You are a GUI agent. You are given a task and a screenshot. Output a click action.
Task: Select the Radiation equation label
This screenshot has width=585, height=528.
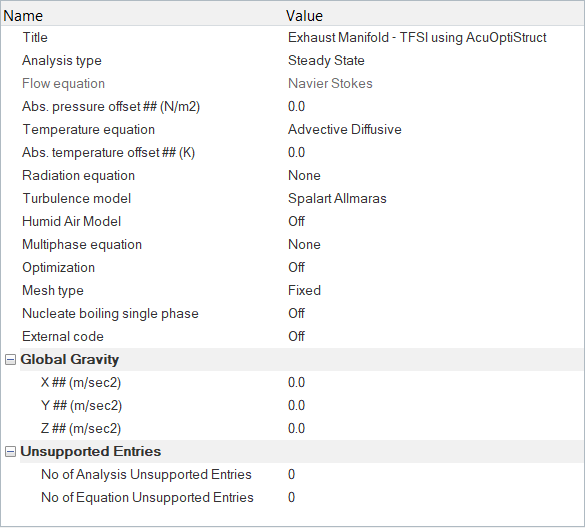78,176
